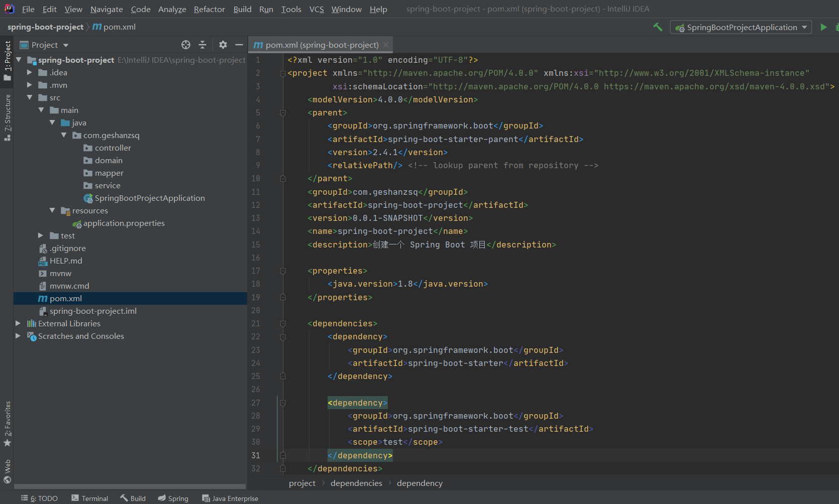Open the Build menu
Image resolution: width=839 pixels, height=504 pixels.
click(242, 9)
